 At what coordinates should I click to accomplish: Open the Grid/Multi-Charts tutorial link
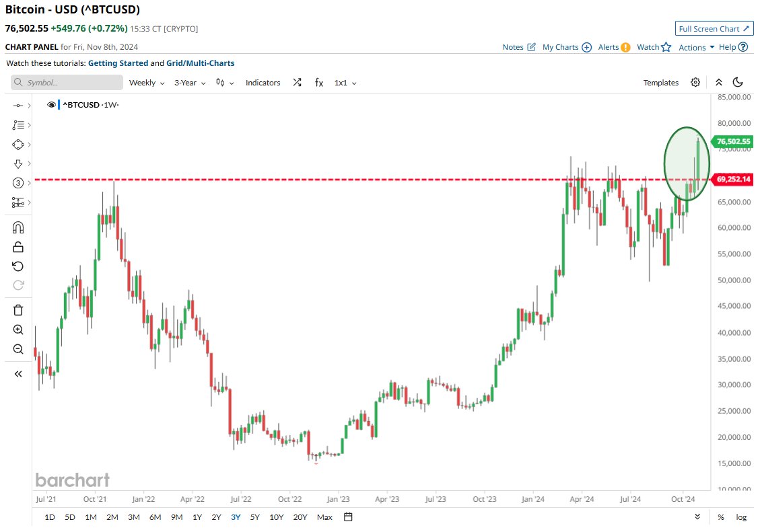200,63
